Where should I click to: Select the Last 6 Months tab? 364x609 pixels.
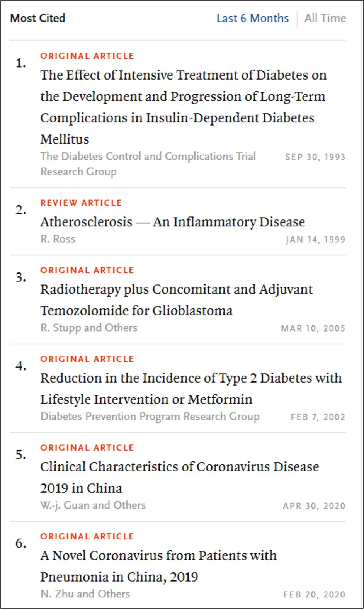tap(252, 18)
